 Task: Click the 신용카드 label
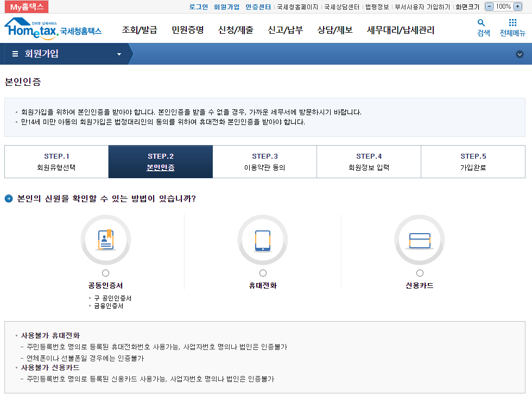pyautogui.click(x=420, y=285)
